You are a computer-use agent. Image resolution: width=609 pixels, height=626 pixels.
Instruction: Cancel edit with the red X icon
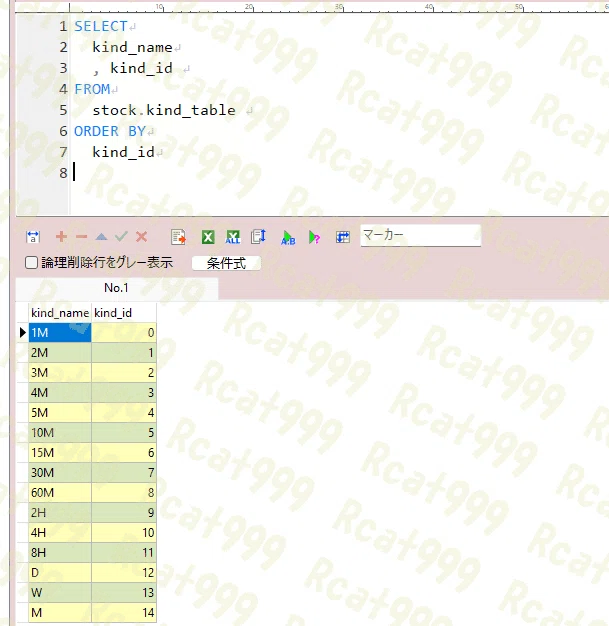pyautogui.click(x=141, y=237)
